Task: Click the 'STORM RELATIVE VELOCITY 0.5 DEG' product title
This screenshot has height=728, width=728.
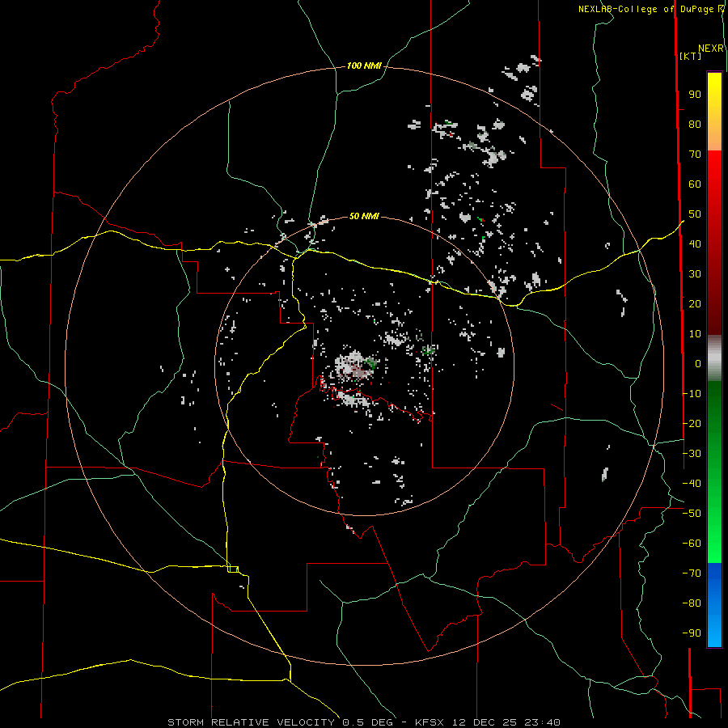Action: pos(280,722)
